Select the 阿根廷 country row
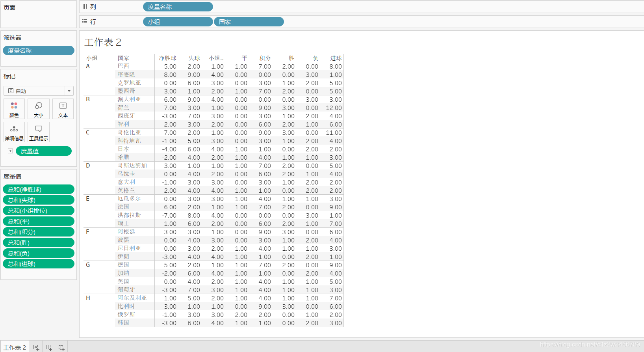This screenshot has height=352, width=644. 126,232
